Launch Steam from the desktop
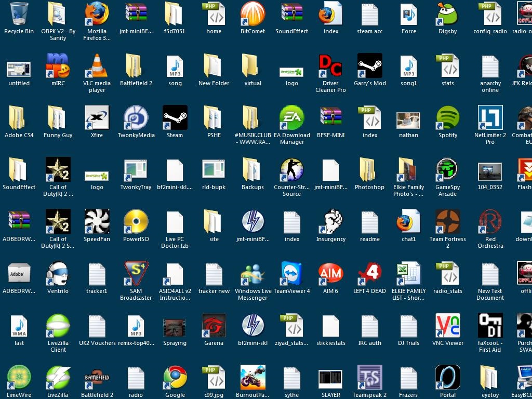 (175, 117)
